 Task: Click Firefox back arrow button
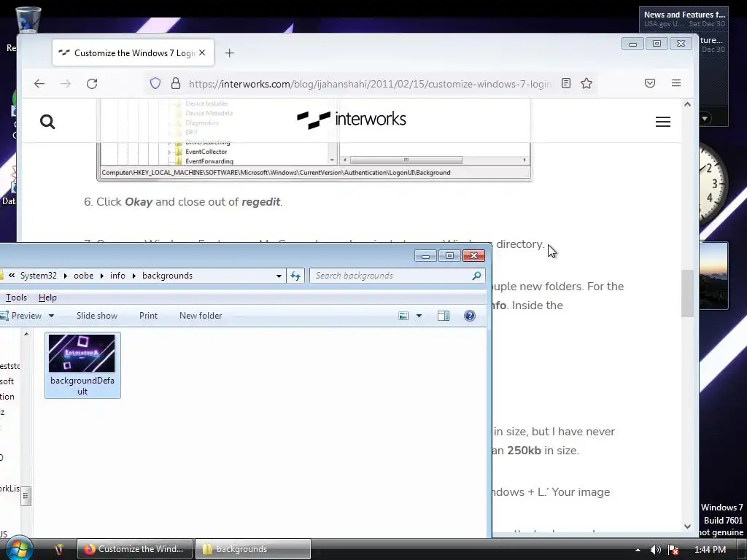[39, 84]
